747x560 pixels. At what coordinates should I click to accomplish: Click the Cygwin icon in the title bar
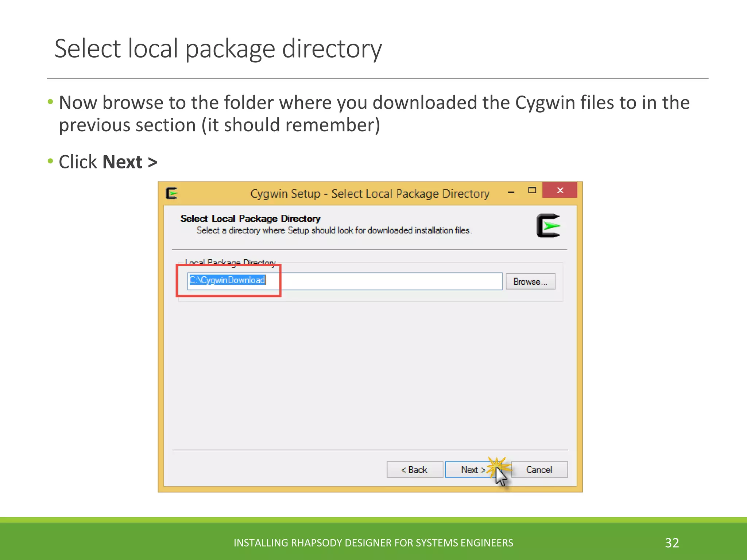[172, 193]
